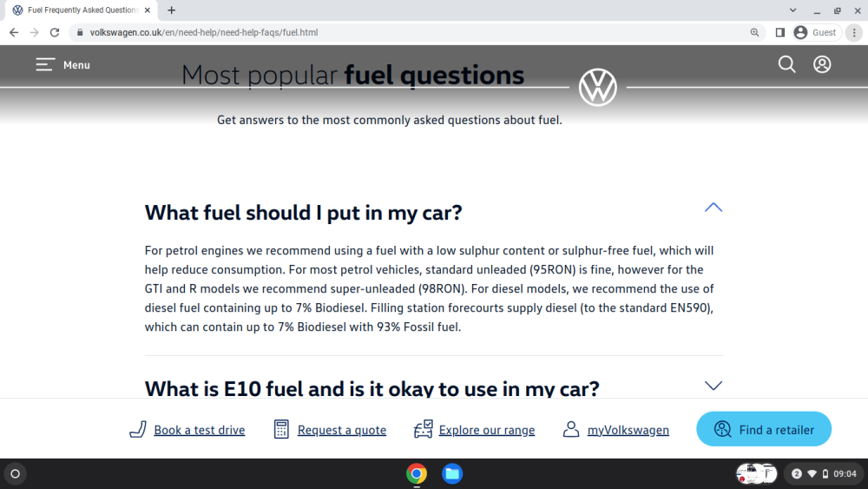Click the Find a retailer button
This screenshot has width=868, height=489.
pos(764,429)
